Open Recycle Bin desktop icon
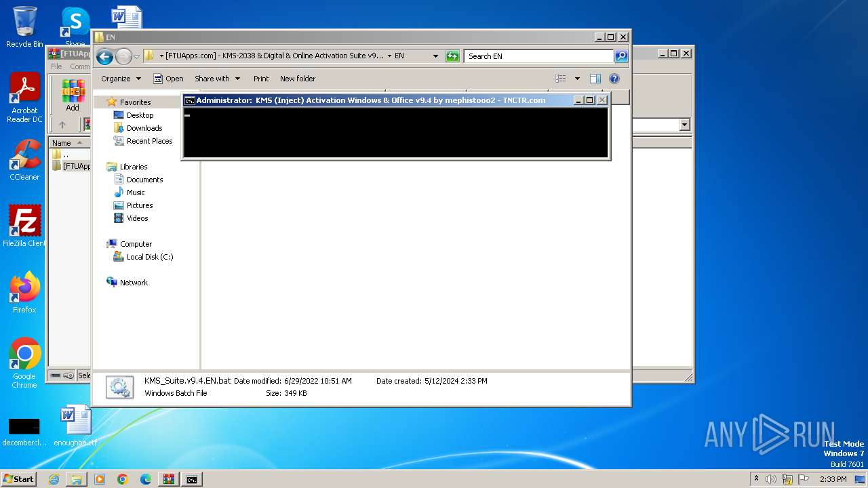 (x=24, y=27)
